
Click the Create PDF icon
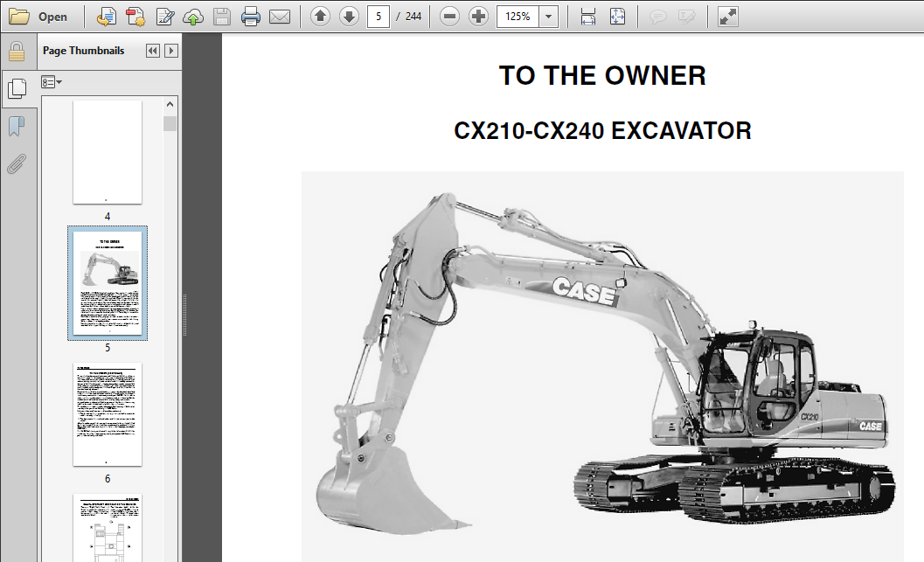click(x=135, y=17)
